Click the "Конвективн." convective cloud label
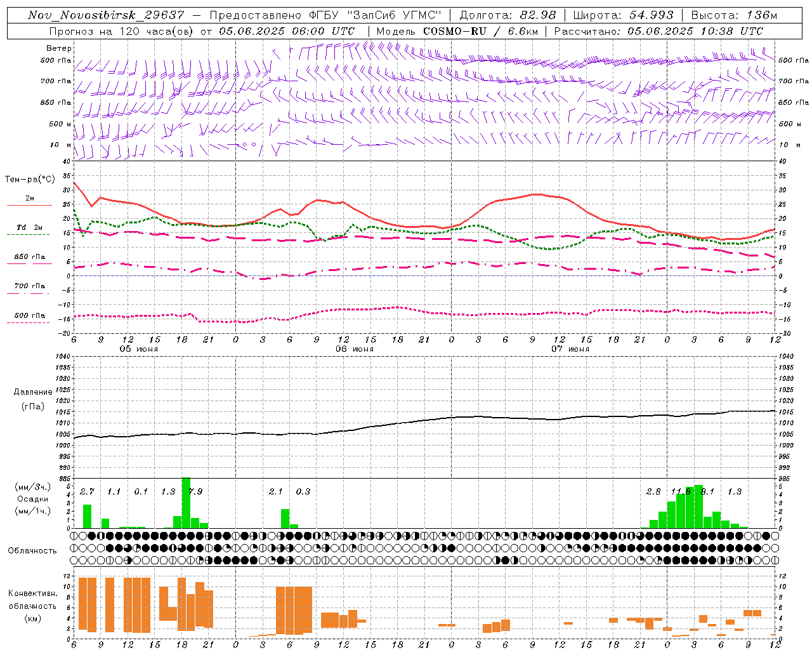Viewport: 812px width, 650px height. pyautogui.click(x=32, y=594)
